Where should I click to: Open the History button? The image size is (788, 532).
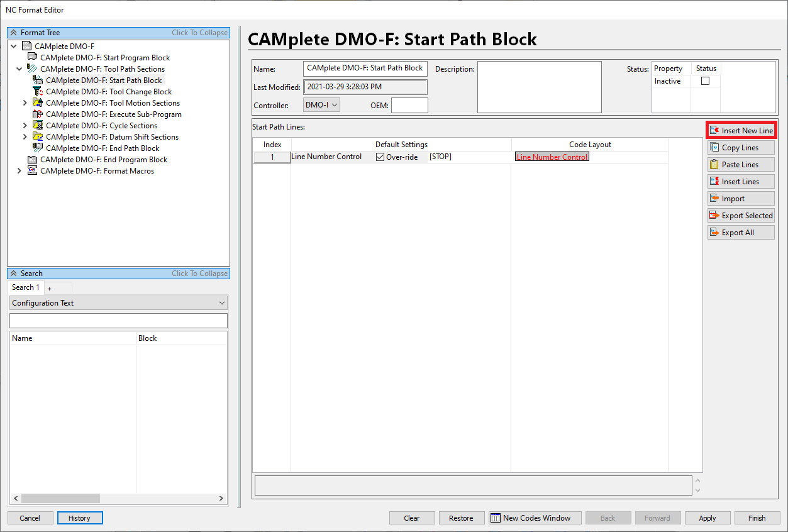click(80, 518)
